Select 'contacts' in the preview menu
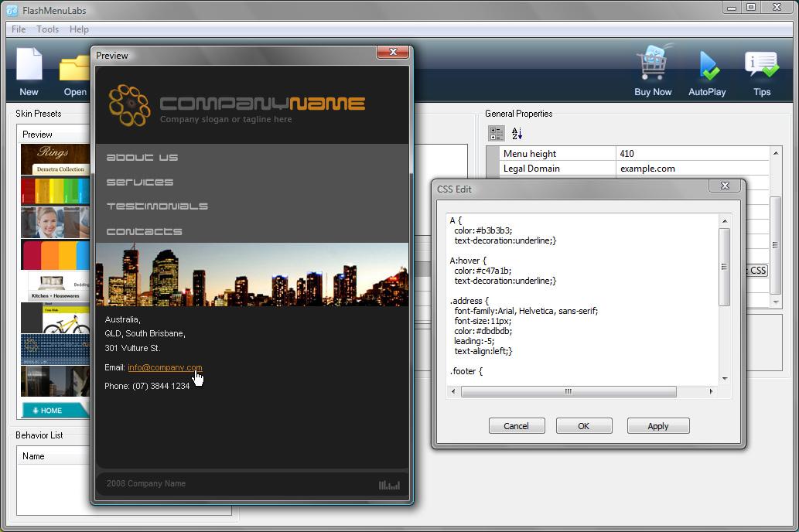This screenshot has height=532, width=799. (144, 231)
